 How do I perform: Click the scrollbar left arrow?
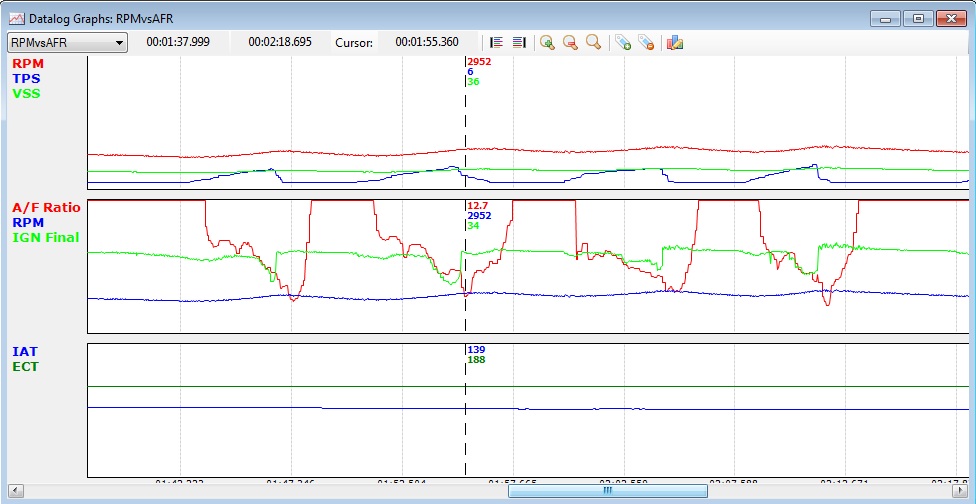tap(14, 491)
